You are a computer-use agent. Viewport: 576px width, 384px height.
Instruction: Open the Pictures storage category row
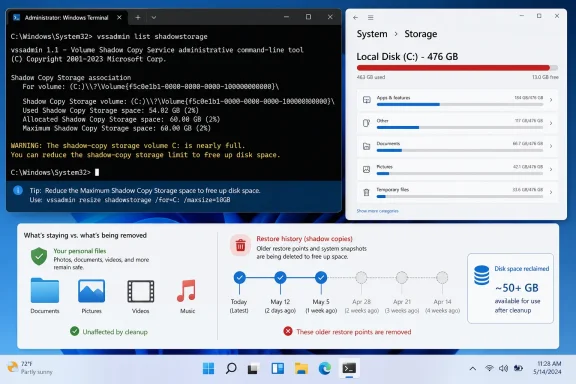457,169
